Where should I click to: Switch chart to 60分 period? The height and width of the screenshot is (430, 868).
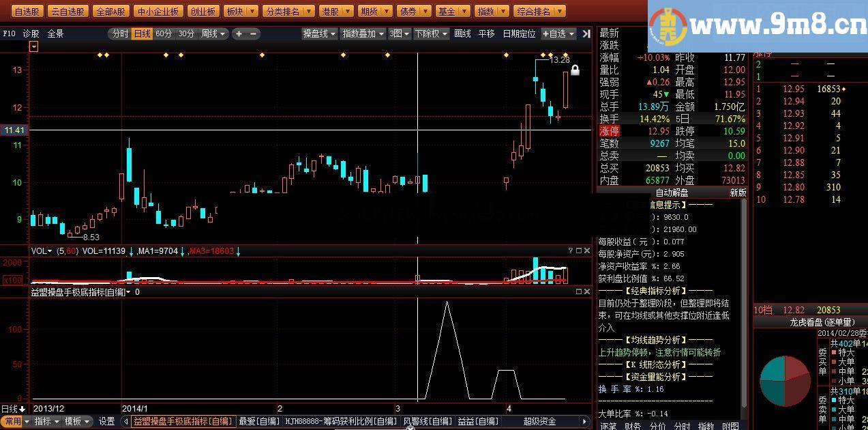pyautogui.click(x=164, y=33)
